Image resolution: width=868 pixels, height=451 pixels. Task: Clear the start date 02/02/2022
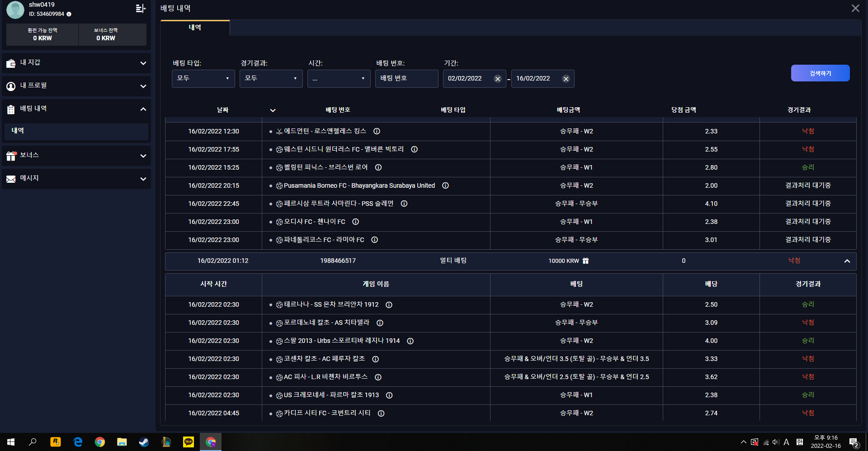click(x=498, y=79)
